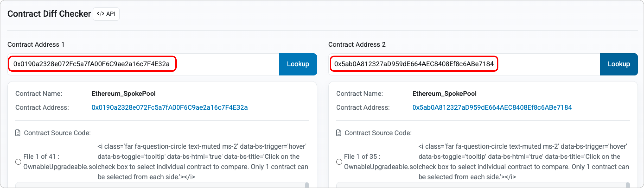Click the Contract Address 2 label
The height and width of the screenshot is (188, 644).
point(357,44)
